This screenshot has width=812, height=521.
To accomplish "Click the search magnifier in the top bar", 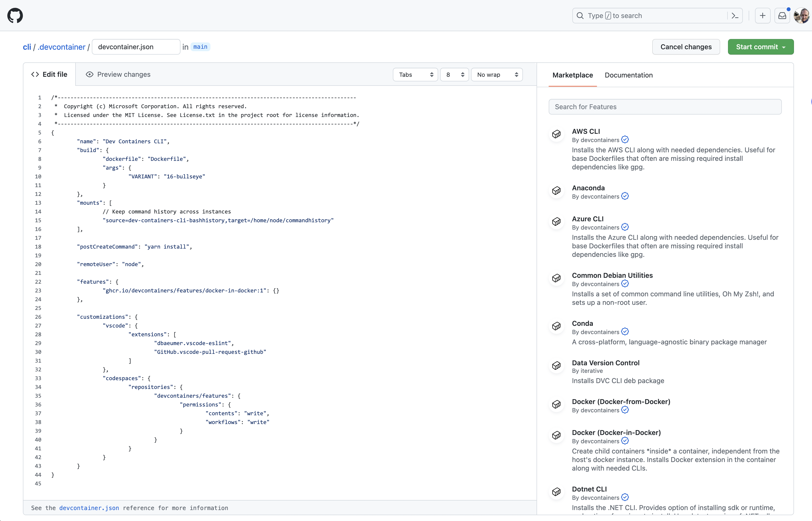I will click(580, 15).
